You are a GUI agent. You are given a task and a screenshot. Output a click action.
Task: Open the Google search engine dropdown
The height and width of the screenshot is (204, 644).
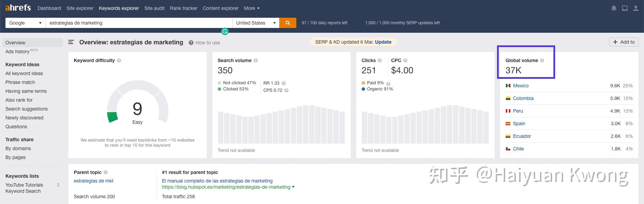pos(25,23)
